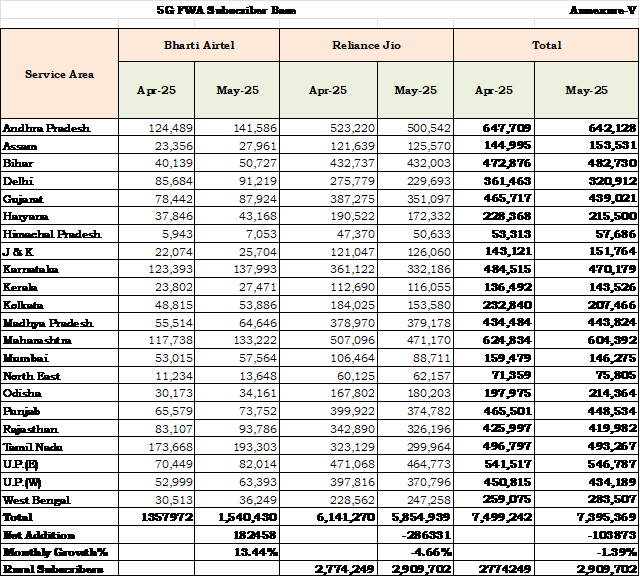The width and height of the screenshot is (640, 577).
Task: Select the 'Rajasthan' row label
Action: (31, 429)
